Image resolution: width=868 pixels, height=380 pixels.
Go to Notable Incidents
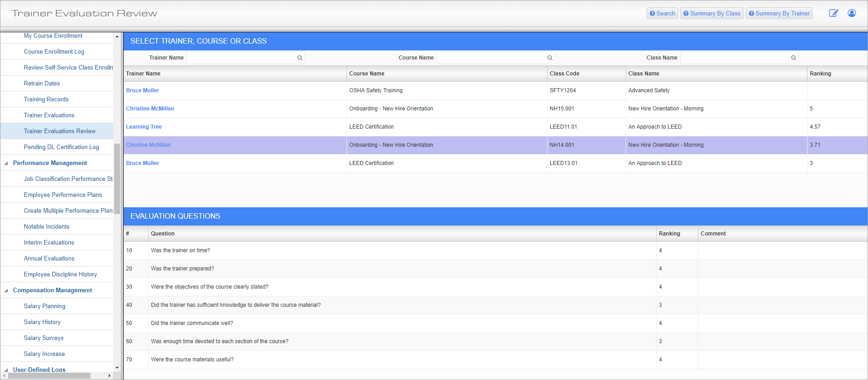pyautogui.click(x=46, y=227)
